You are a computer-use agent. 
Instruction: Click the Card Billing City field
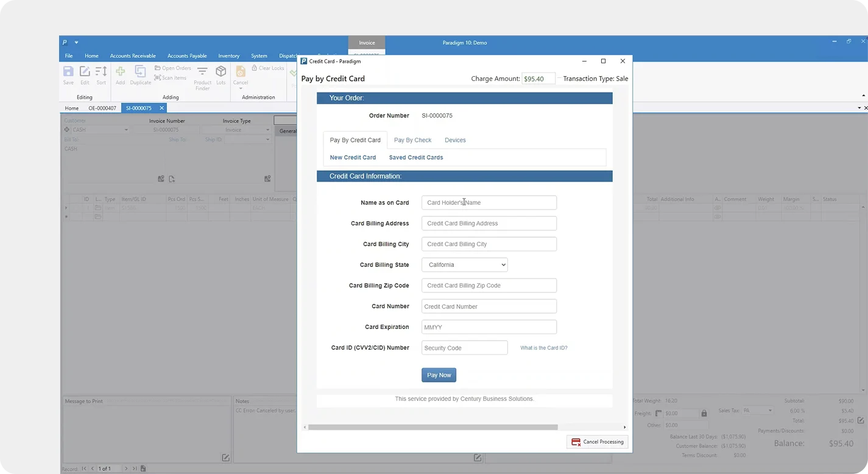click(x=489, y=244)
